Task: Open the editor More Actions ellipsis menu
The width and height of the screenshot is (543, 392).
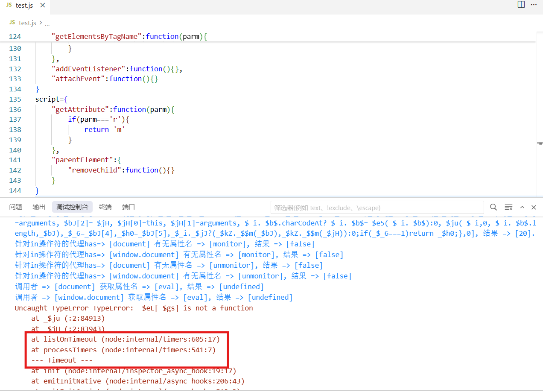Action: (534, 5)
